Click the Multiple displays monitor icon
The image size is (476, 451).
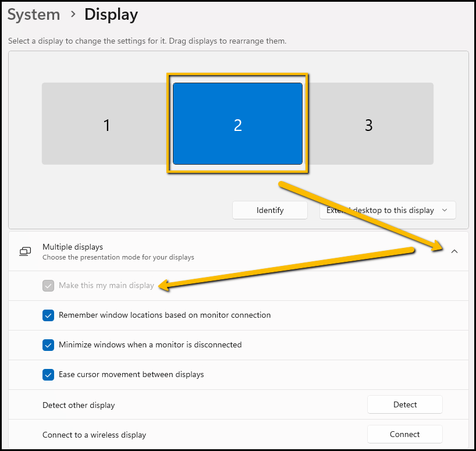pyautogui.click(x=25, y=251)
